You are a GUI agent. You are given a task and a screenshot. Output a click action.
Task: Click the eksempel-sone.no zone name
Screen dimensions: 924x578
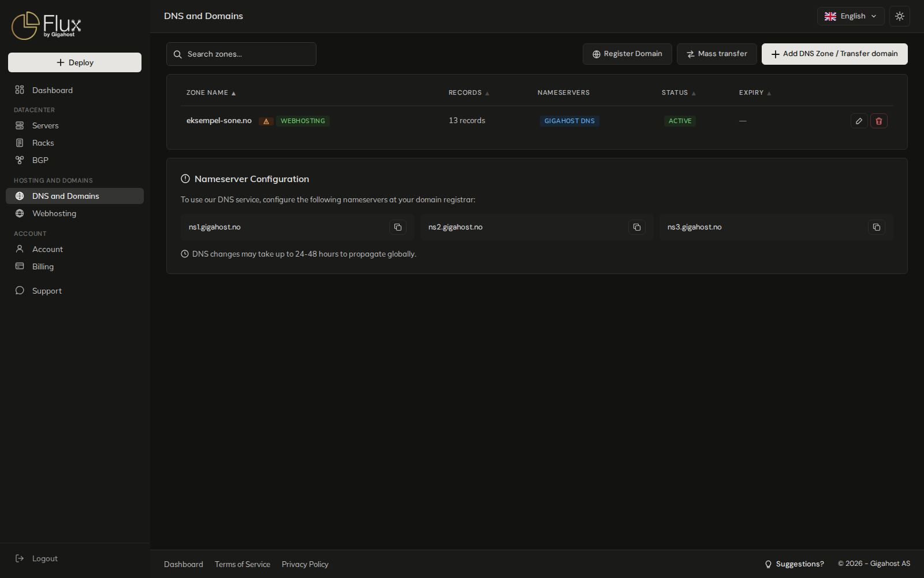point(219,121)
